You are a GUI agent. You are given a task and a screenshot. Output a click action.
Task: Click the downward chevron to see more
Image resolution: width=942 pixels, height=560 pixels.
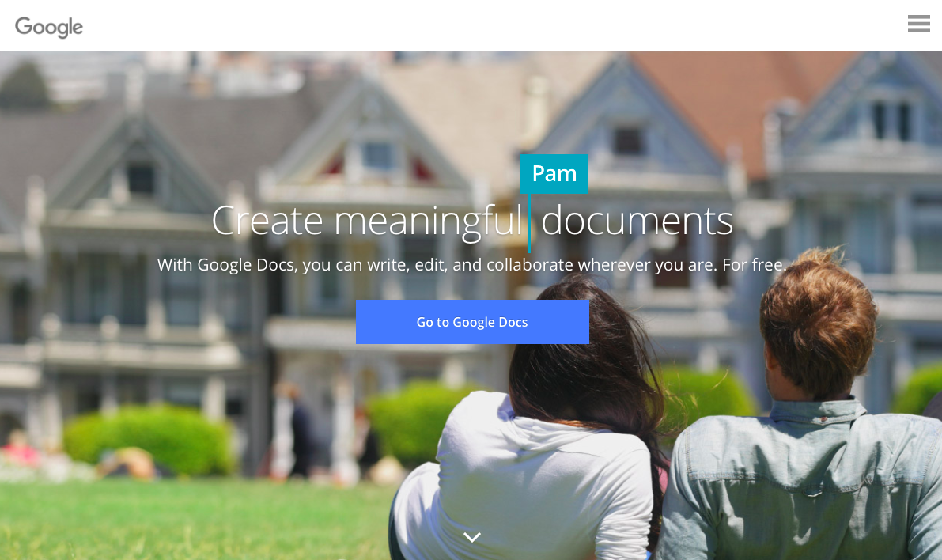(472, 537)
